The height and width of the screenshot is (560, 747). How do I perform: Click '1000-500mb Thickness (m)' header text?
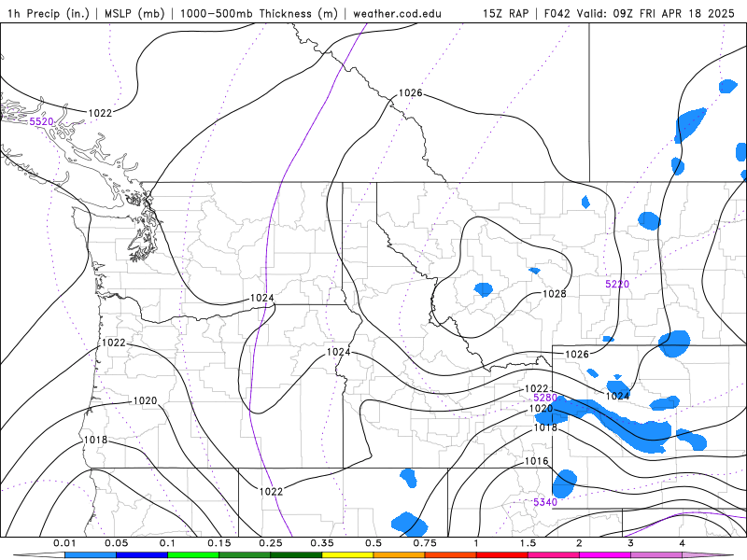259,13
